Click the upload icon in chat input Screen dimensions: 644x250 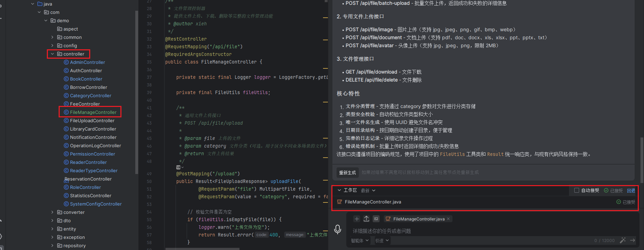coord(366,219)
